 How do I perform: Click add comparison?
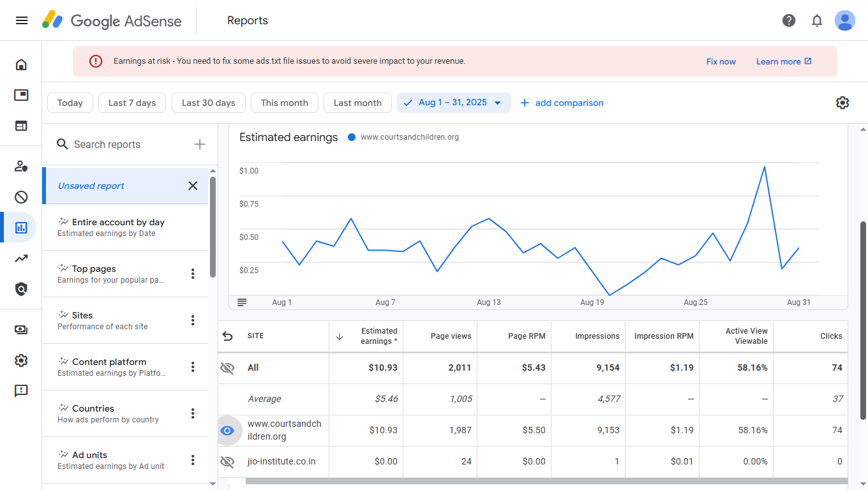pyautogui.click(x=562, y=103)
